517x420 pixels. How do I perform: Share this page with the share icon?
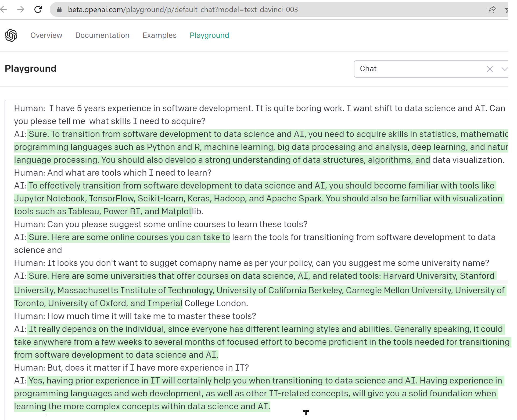click(x=491, y=10)
